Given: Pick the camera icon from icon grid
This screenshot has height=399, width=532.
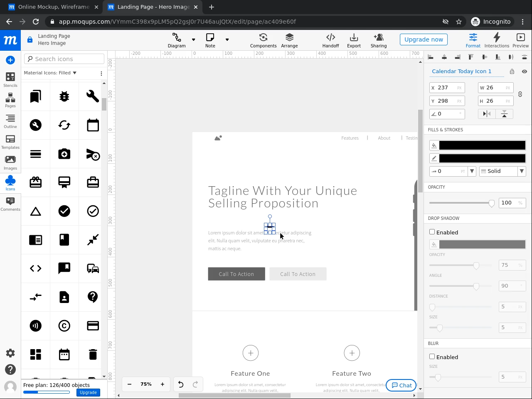Looking at the screenshot, I should (64, 154).
